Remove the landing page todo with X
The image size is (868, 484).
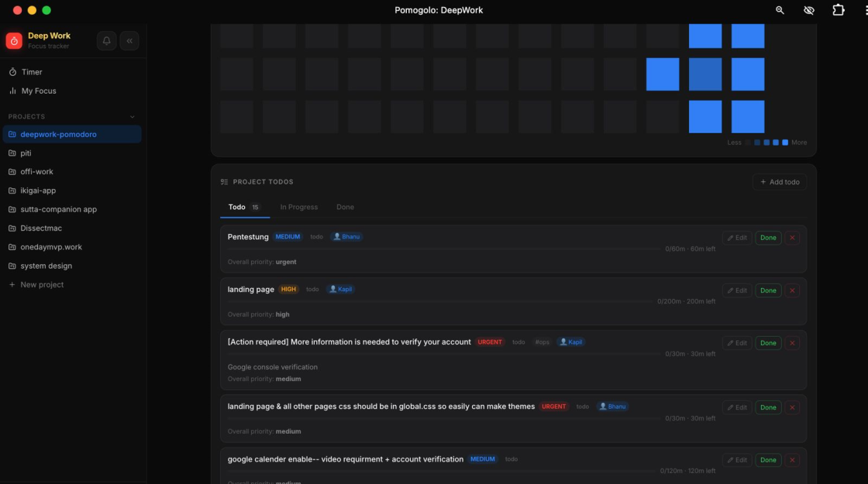tap(792, 290)
